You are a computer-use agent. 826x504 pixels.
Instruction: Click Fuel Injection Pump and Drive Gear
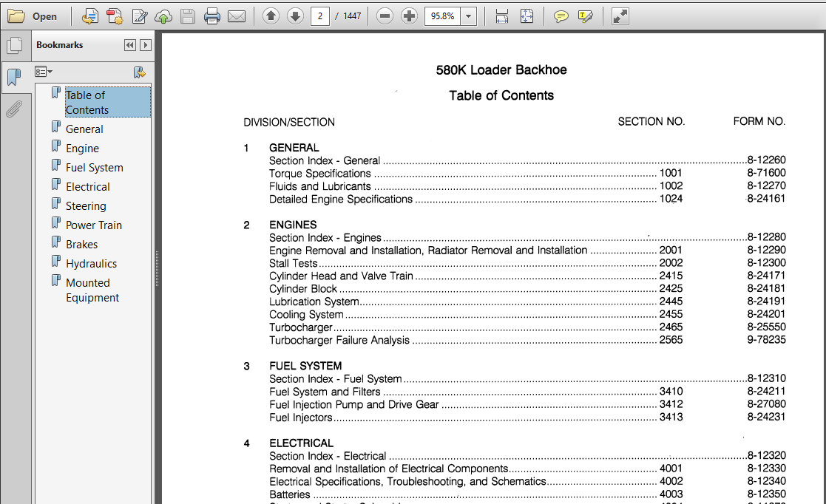[x=354, y=404]
